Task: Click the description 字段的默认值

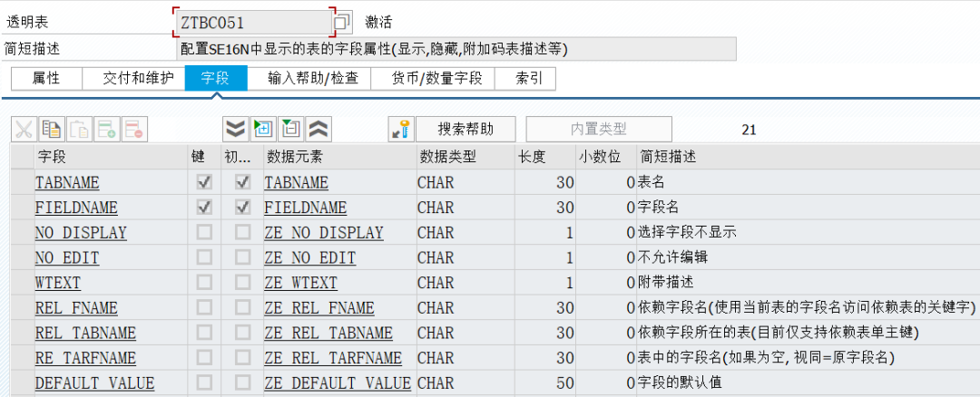Action: click(681, 382)
